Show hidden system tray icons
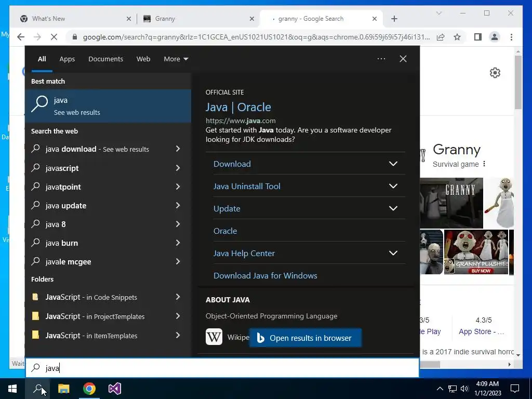This screenshot has width=532, height=399. [x=440, y=389]
